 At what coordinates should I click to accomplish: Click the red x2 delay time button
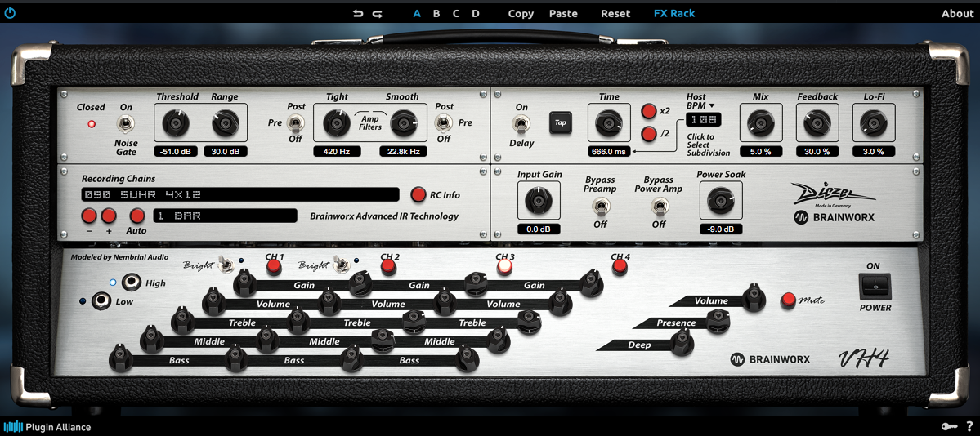pos(649,110)
